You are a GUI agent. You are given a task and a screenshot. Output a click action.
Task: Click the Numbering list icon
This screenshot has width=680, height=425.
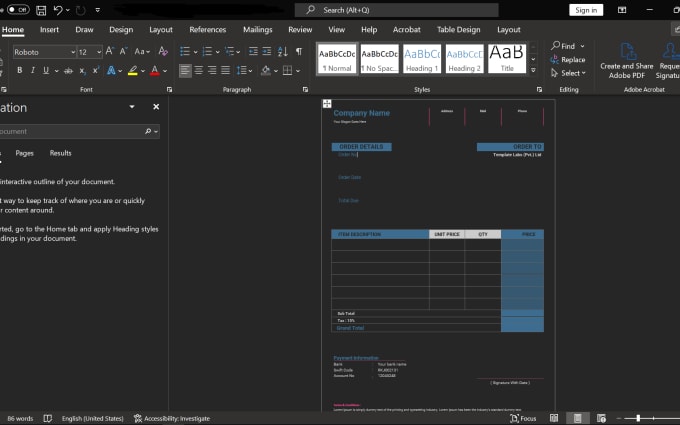[207, 52]
